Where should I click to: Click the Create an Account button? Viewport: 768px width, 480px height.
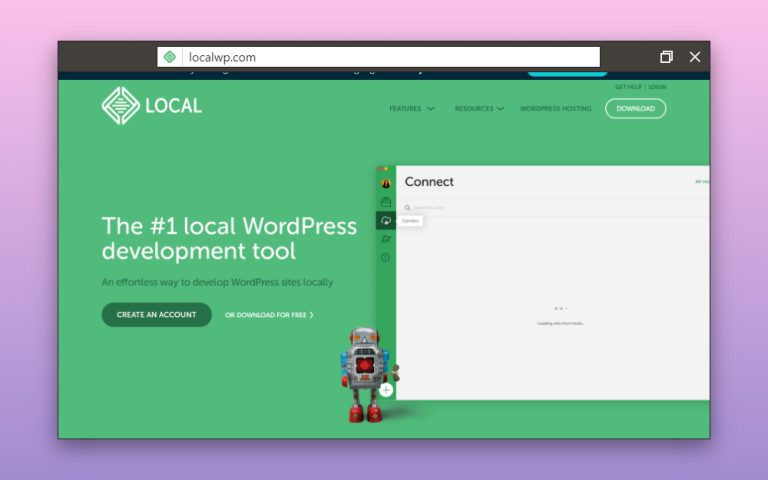click(x=156, y=314)
